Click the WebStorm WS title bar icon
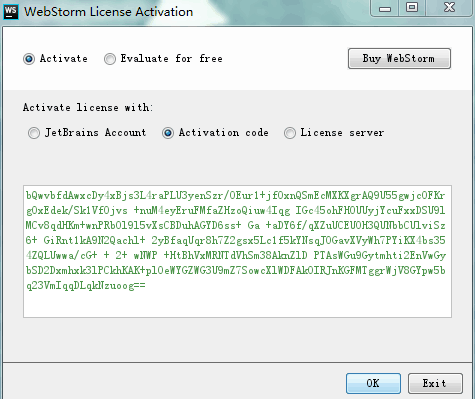This screenshot has height=399, width=475. tap(11, 12)
